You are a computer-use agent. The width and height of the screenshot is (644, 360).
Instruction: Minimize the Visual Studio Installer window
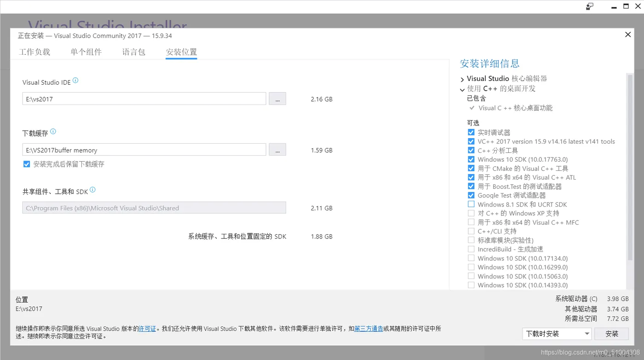coord(614,6)
